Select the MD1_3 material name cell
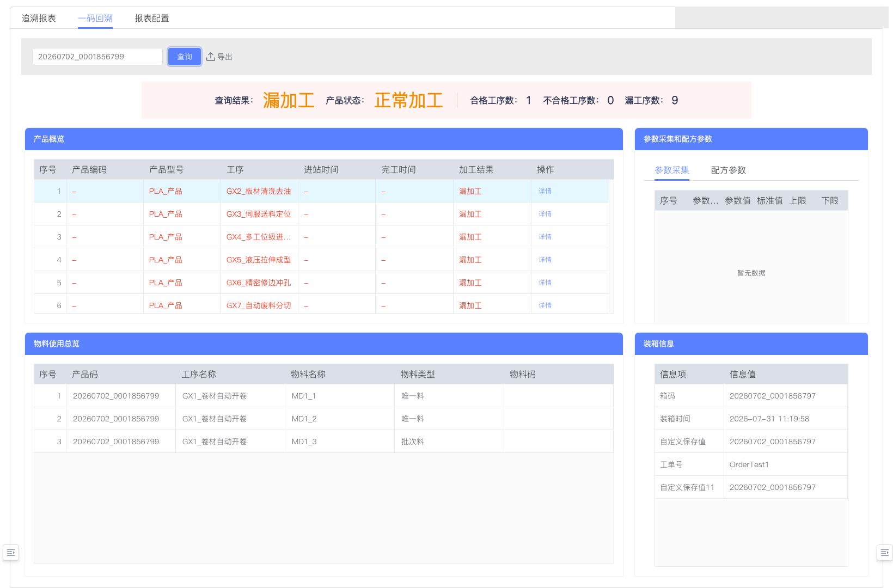Screen dimensions: 893x588 tap(340, 442)
